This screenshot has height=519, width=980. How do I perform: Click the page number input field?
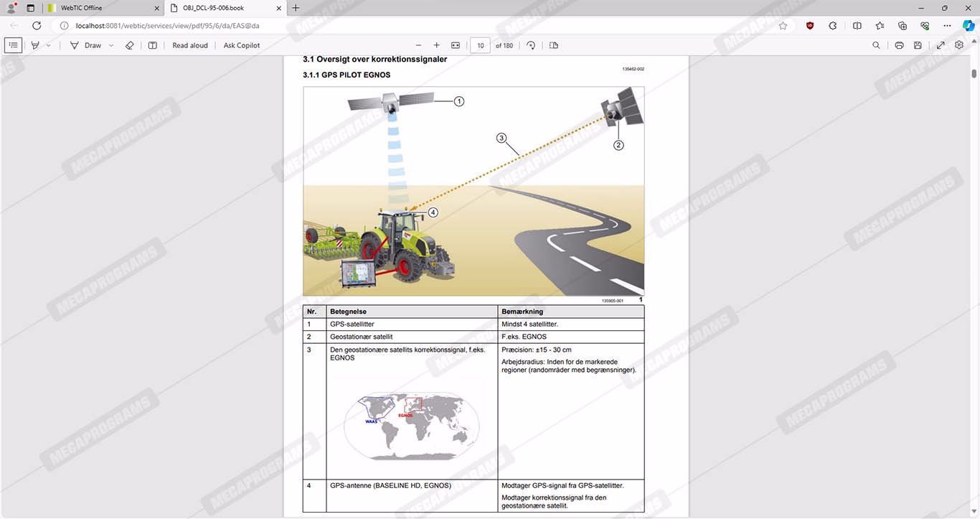(480, 45)
